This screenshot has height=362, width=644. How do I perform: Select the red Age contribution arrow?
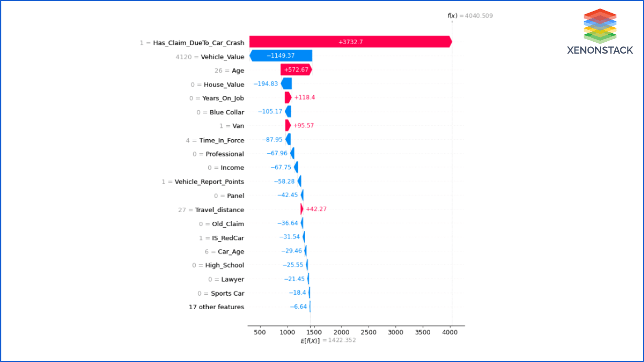[x=297, y=70]
